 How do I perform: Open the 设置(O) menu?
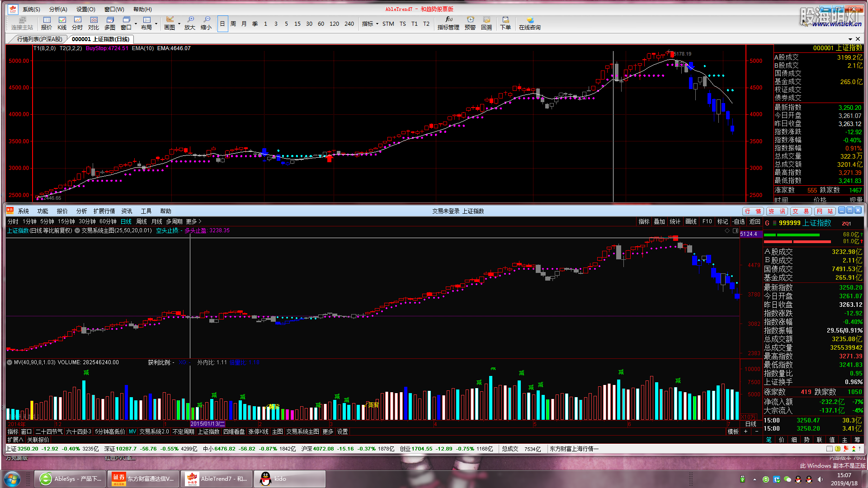click(86, 9)
